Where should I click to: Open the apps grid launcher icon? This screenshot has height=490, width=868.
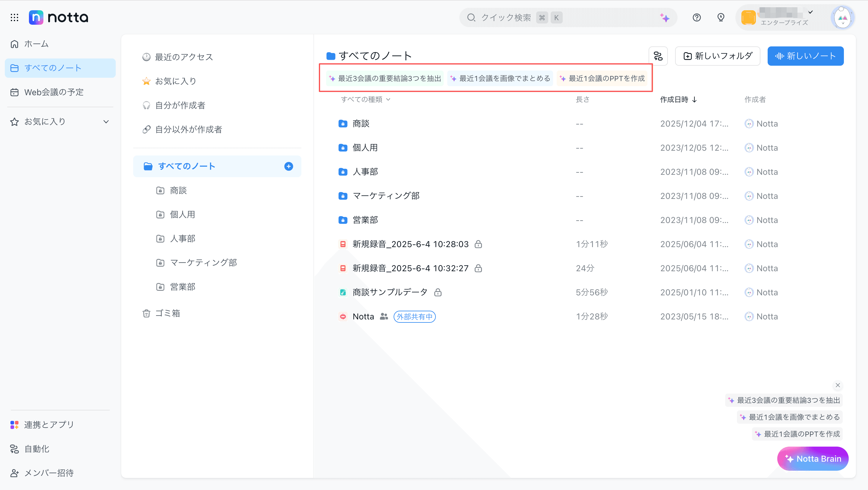coord(14,17)
